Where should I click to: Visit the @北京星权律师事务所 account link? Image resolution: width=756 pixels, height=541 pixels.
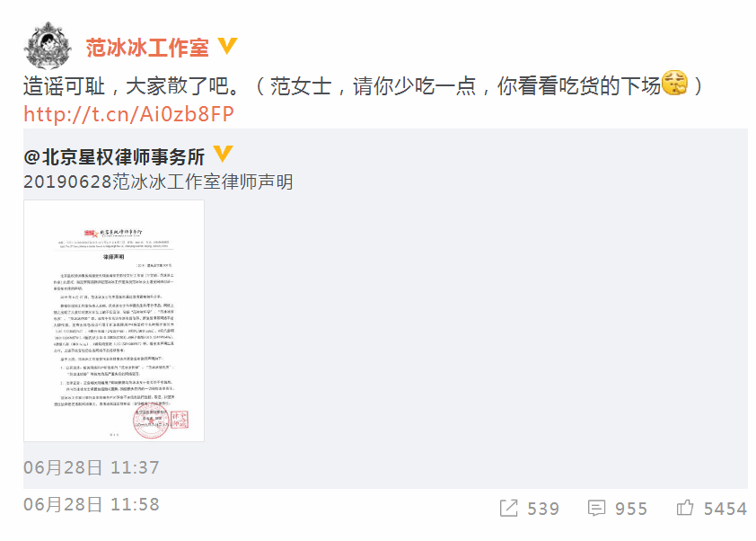114,157
